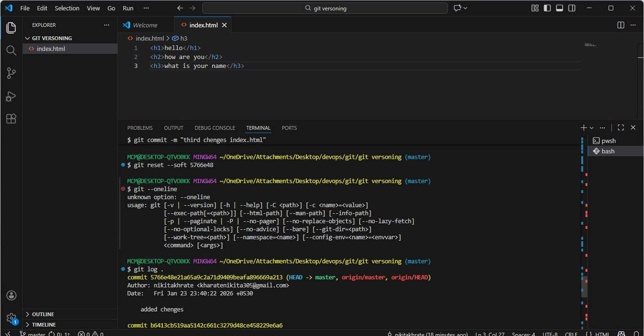Open the Copilot chat icon
Viewport: 644px width, 336px height.
point(457,8)
